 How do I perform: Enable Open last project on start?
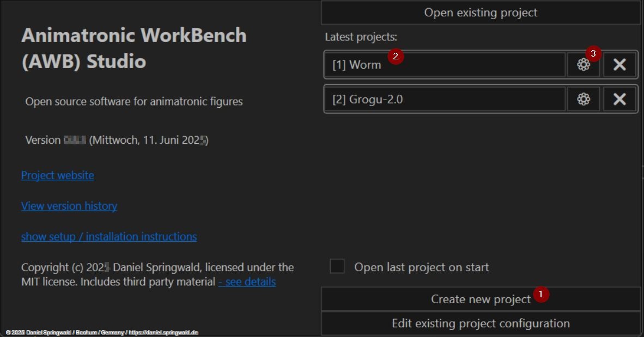pos(337,267)
